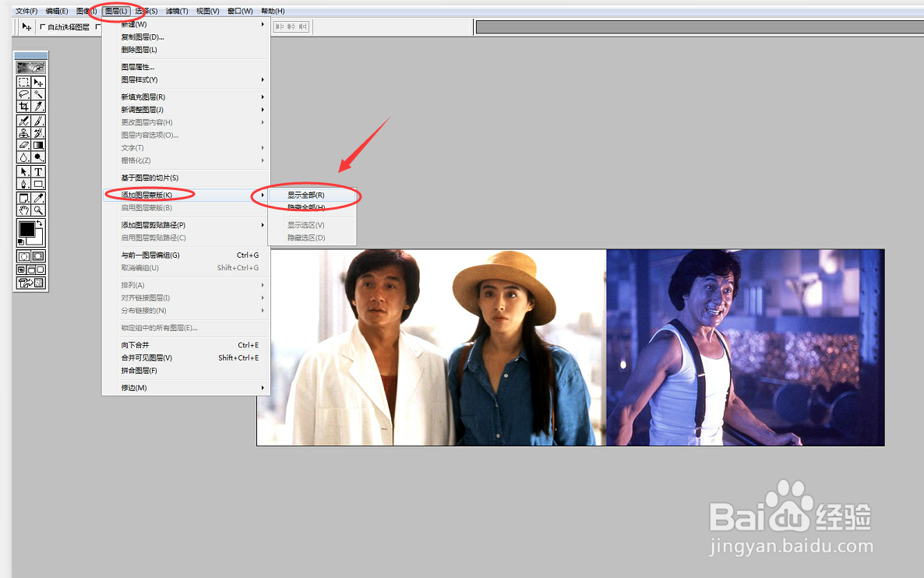This screenshot has height=578, width=924.
Task: Select the Zoom tool
Action: 38,210
